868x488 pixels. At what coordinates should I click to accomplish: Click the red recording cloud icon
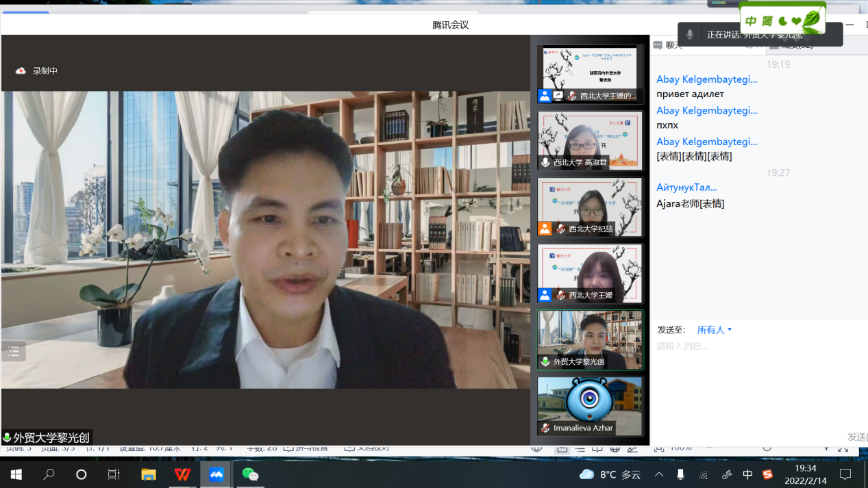click(x=21, y=70)
